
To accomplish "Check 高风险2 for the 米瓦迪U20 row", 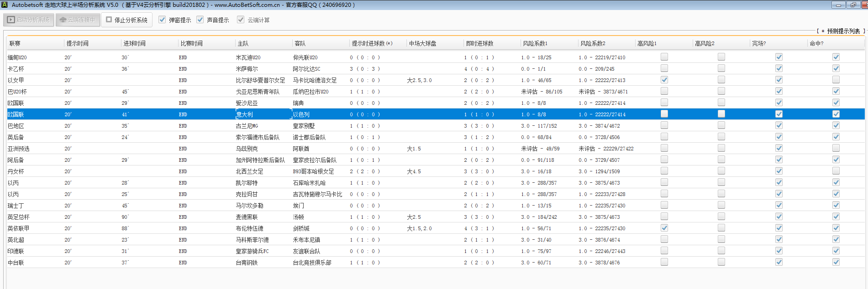I will tap(721, 57).
